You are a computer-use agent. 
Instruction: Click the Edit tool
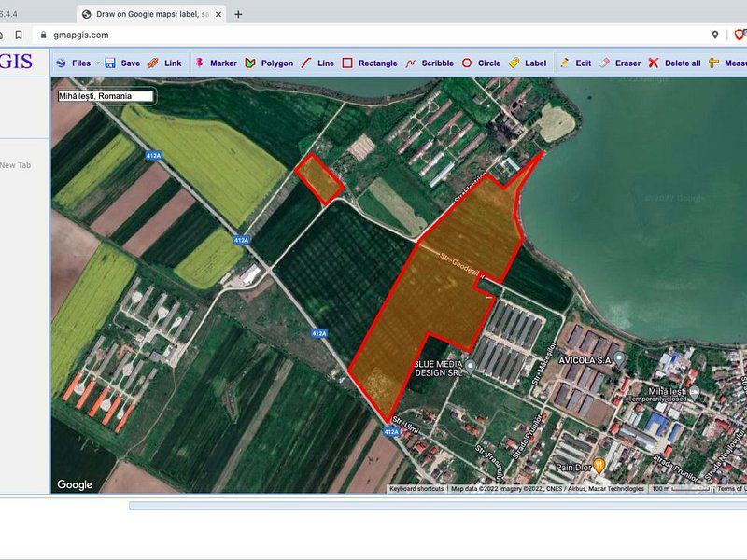[x=575, y=63]
